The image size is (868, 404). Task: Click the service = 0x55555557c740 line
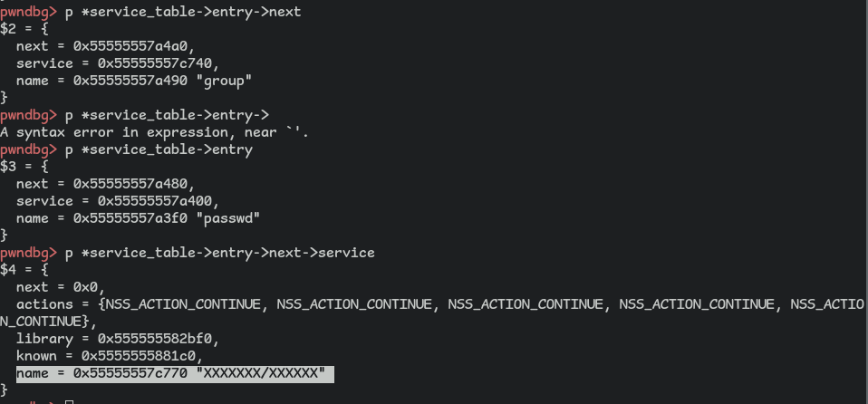click(x=114, y=63)
